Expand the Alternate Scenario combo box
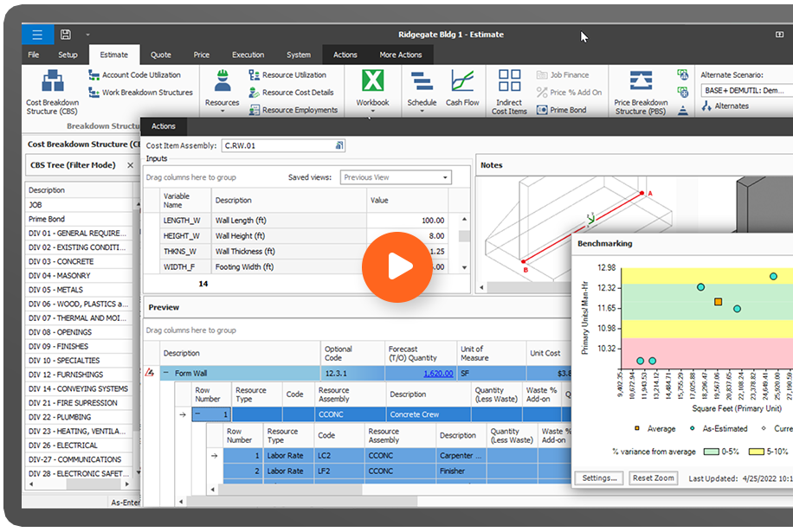The width and height of the screenshot is (793, 532). (744, 90)
